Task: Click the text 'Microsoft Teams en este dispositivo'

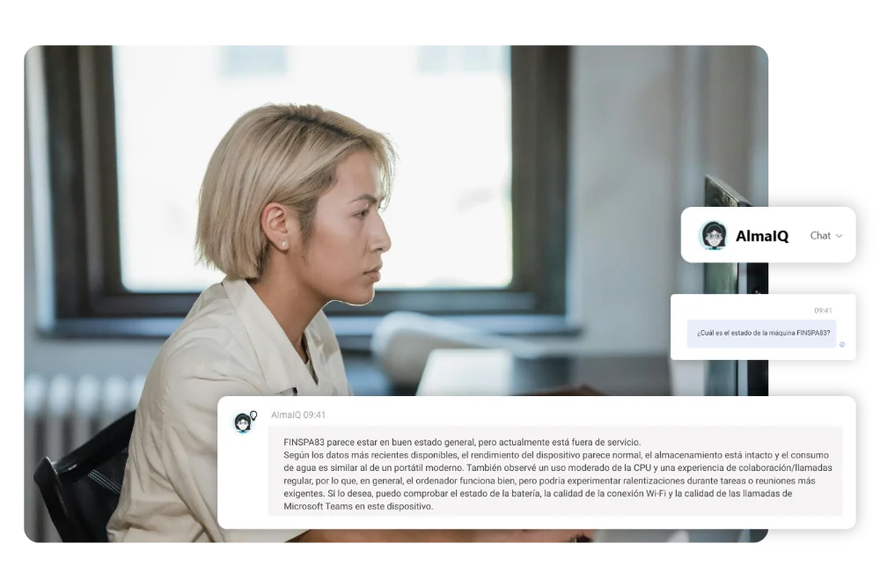Action: point(358,506)
